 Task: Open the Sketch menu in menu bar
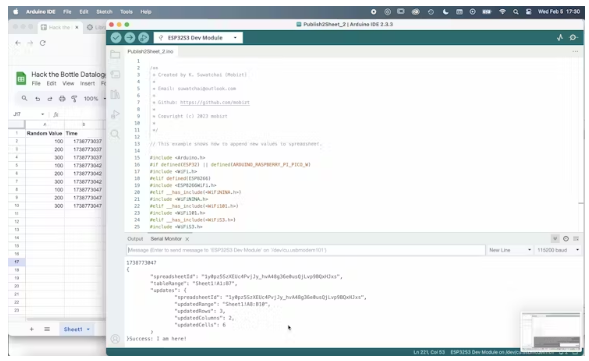coord(104,12)
